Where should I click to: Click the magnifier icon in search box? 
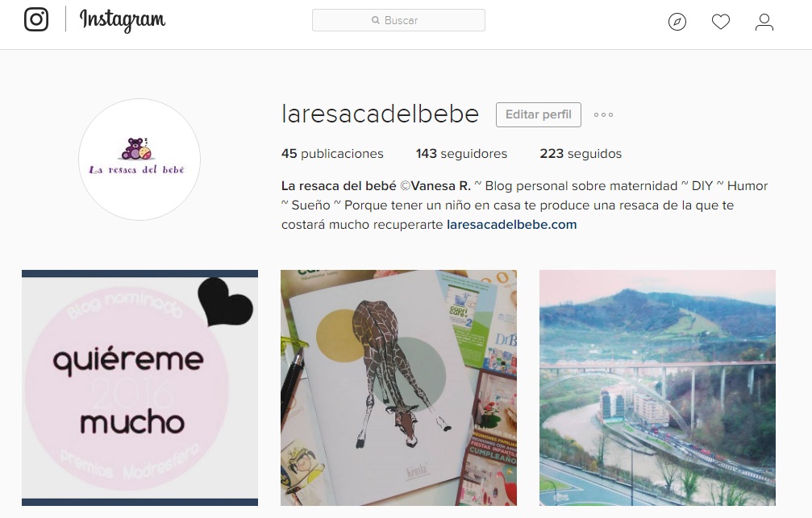point(376,20)
